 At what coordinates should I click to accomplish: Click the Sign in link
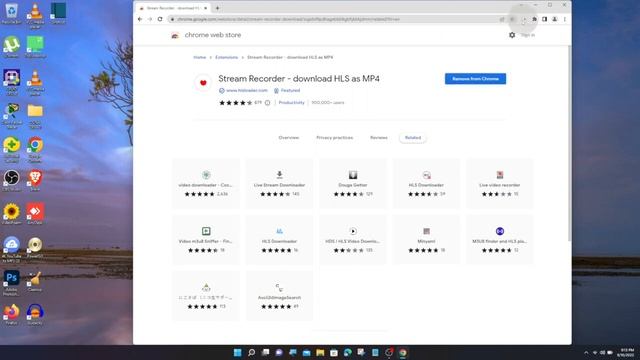[528, 35]
